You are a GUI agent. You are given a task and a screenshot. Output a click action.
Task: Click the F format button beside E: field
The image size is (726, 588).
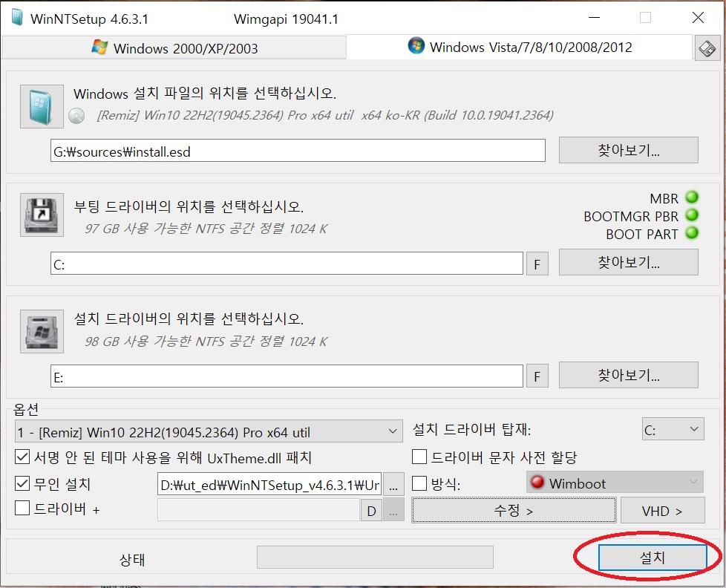537,376
